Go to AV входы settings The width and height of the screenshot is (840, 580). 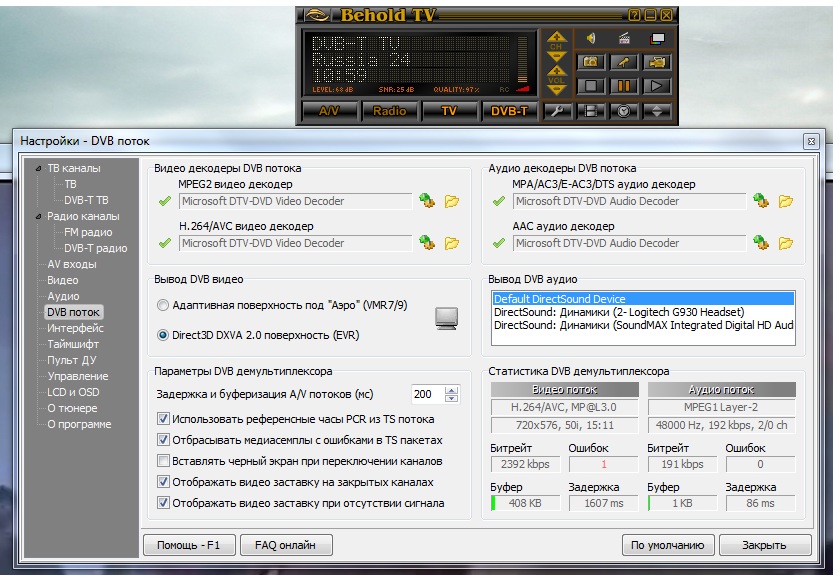pyautogui.click(x=72, y=264)
